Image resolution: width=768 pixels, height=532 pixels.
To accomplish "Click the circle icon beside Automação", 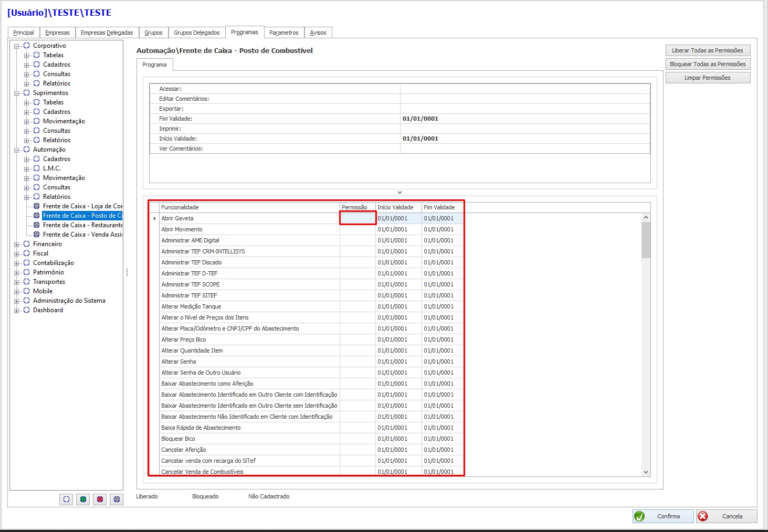I will click(27, 150).
